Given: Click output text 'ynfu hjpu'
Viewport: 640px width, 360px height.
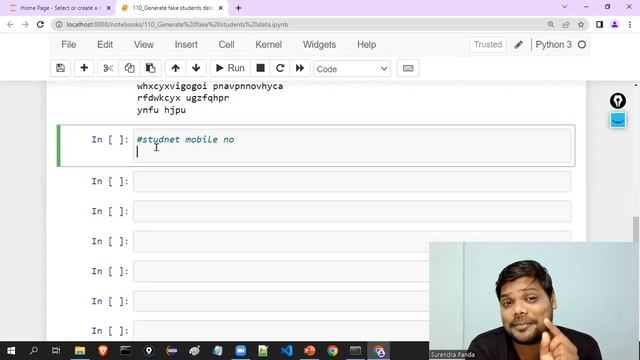Looking at the screenshot, I should [x=161, y=110].
